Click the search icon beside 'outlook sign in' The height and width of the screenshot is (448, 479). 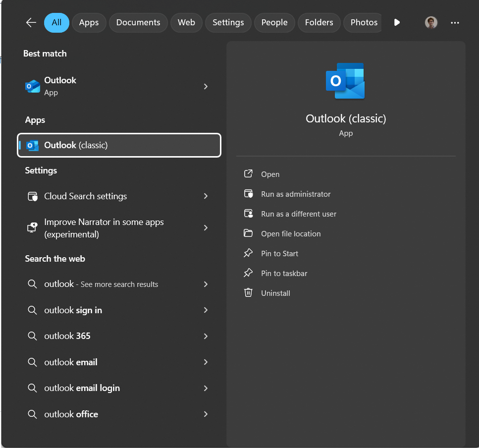(x=32, y=310)
